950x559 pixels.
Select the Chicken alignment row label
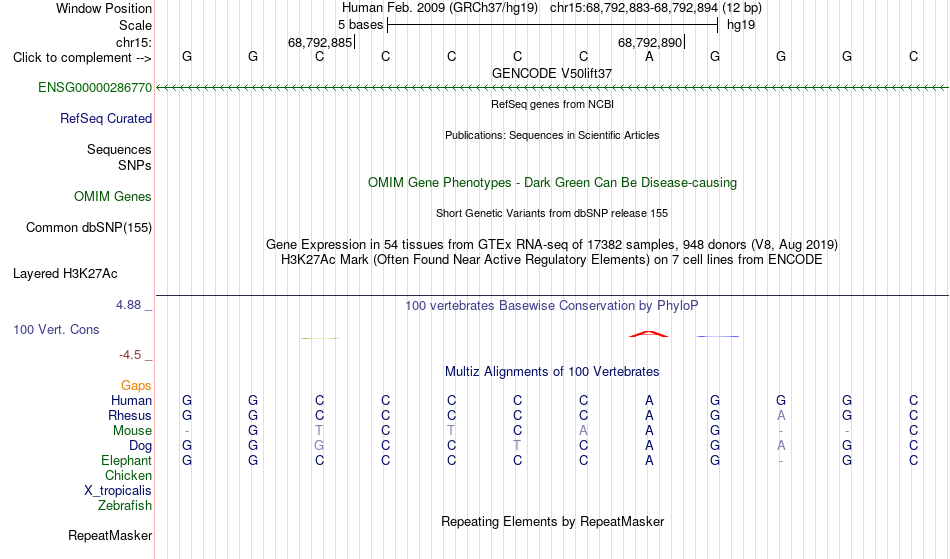click(128, 476)
